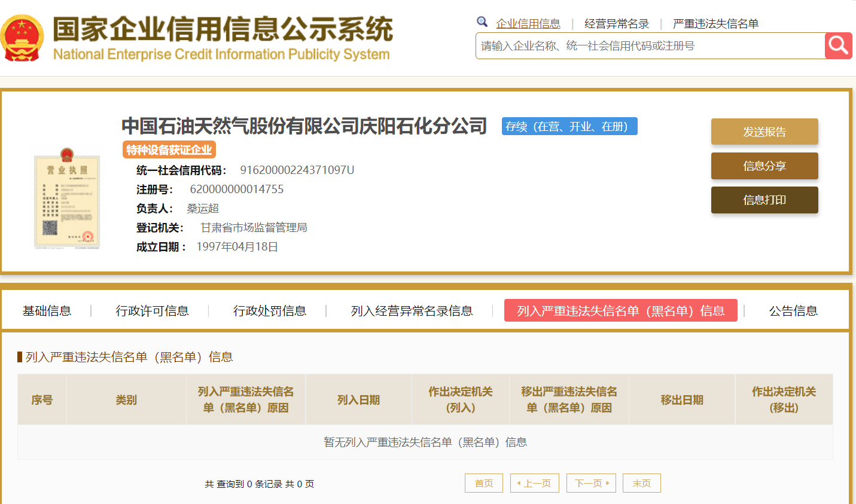The height and width of the screenshot is (504, 856).
Task: Select the 严重违法失信名单 search category
Action: click(715, 24)
